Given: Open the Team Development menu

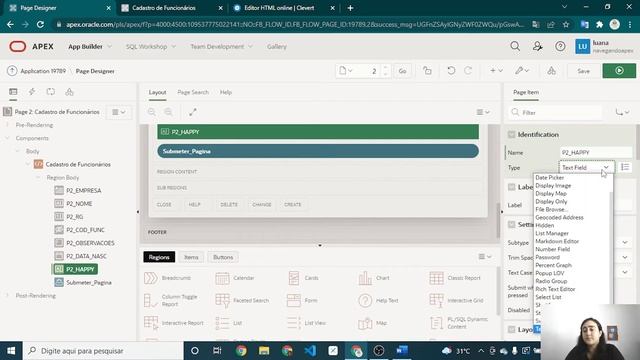Looking at the screenshot, I should 221,47.
